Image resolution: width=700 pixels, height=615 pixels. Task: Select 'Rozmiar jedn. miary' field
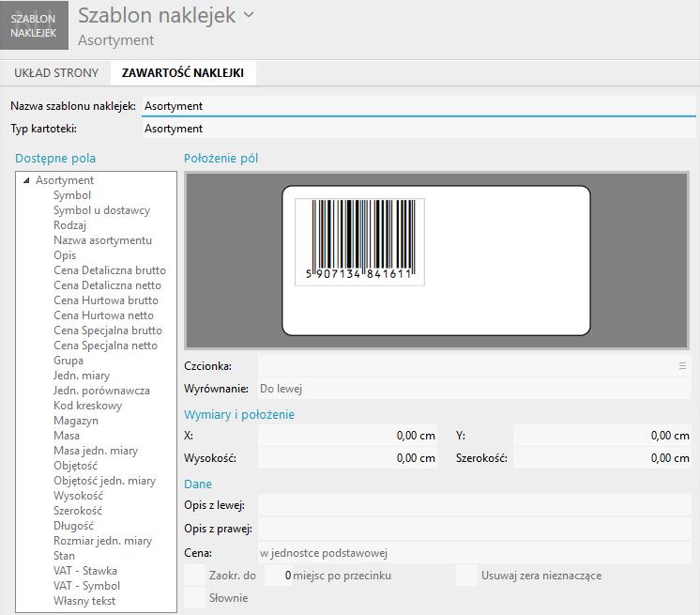click(103, 541)
